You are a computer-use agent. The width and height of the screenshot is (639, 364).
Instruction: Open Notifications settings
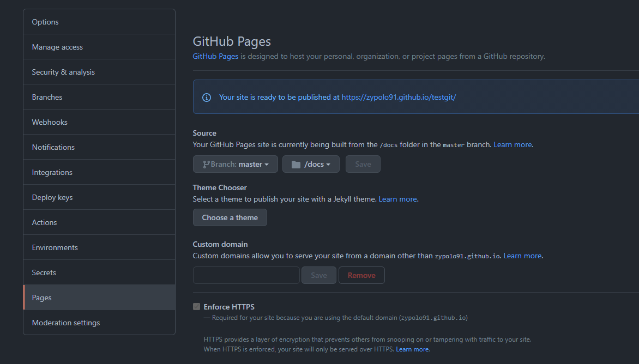click(99, 147)
